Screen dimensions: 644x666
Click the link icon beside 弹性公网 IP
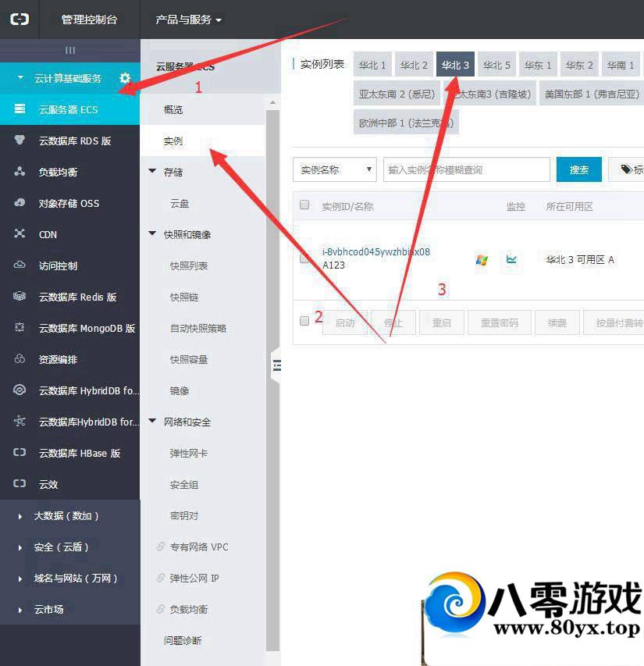pyautogui.click(x=161, y=578)
